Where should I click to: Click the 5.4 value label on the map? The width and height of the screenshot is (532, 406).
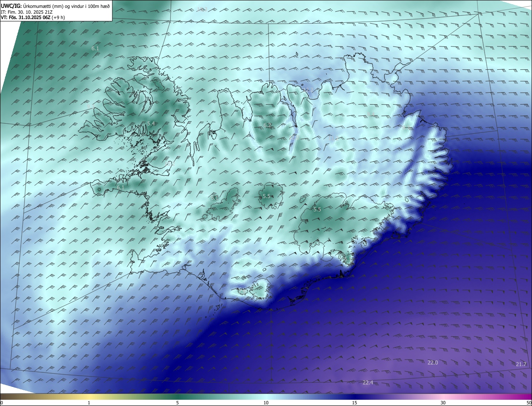coord(151,124)
